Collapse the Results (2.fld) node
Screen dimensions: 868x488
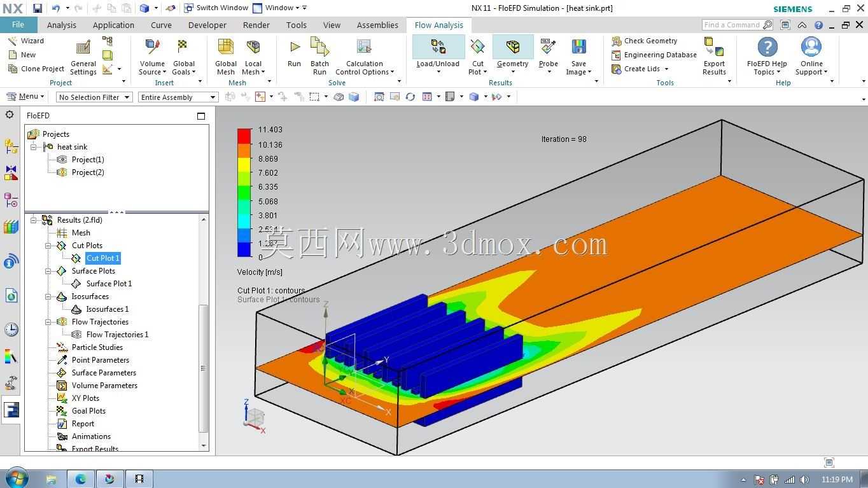point(34,220)
